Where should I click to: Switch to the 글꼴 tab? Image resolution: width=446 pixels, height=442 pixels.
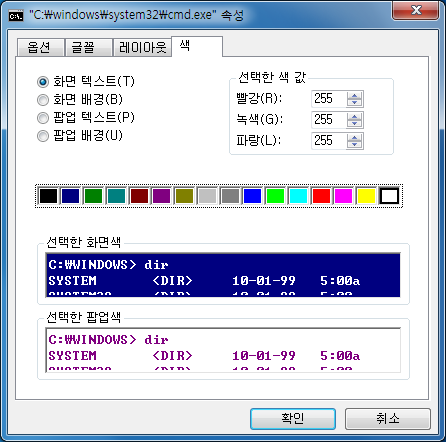(x=88, y=48)
